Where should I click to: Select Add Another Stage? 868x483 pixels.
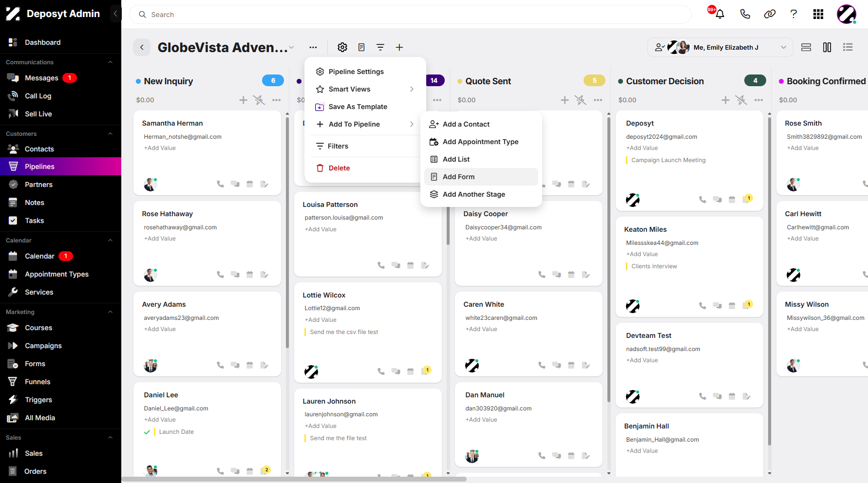[481, 194]
